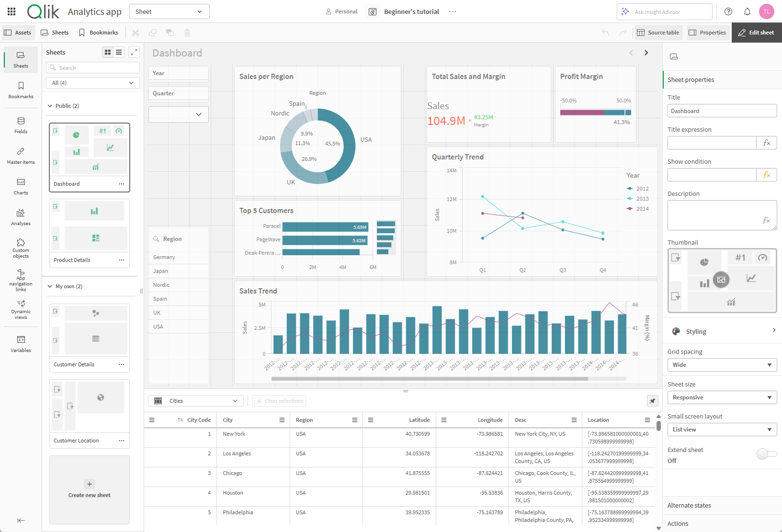Go to next sheet arrow

[x=646, y=53]
